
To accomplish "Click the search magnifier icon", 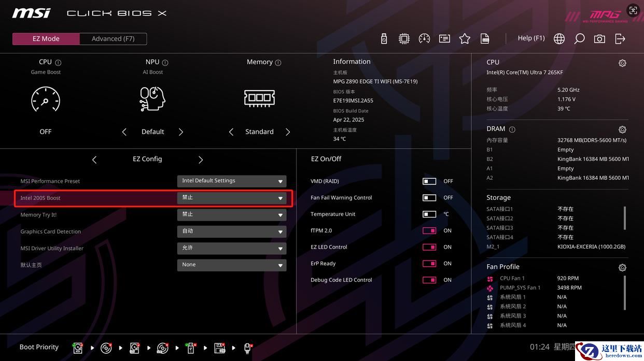I will pos(579,39).
